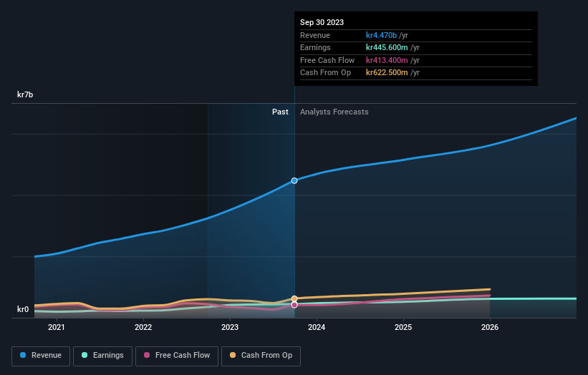588x375 pixels.
Task: Click the kr413.400m free cash flow value
Action: (x=387, y=60)
